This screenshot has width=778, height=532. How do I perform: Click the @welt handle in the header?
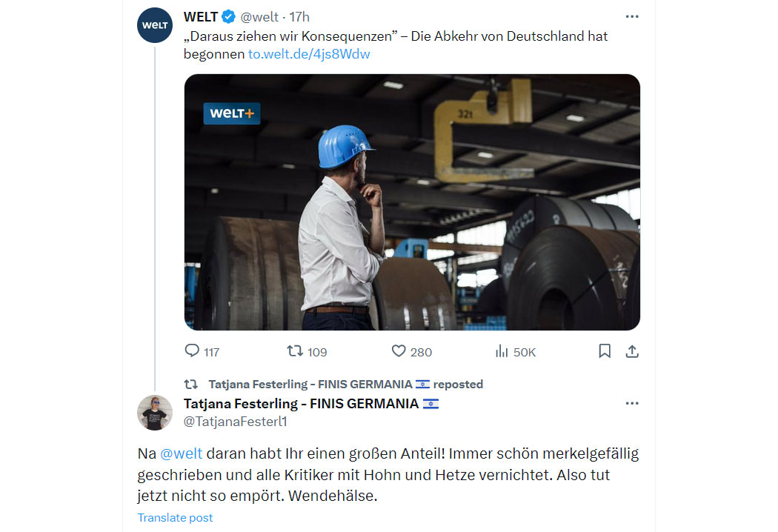[x=259, y=17]
